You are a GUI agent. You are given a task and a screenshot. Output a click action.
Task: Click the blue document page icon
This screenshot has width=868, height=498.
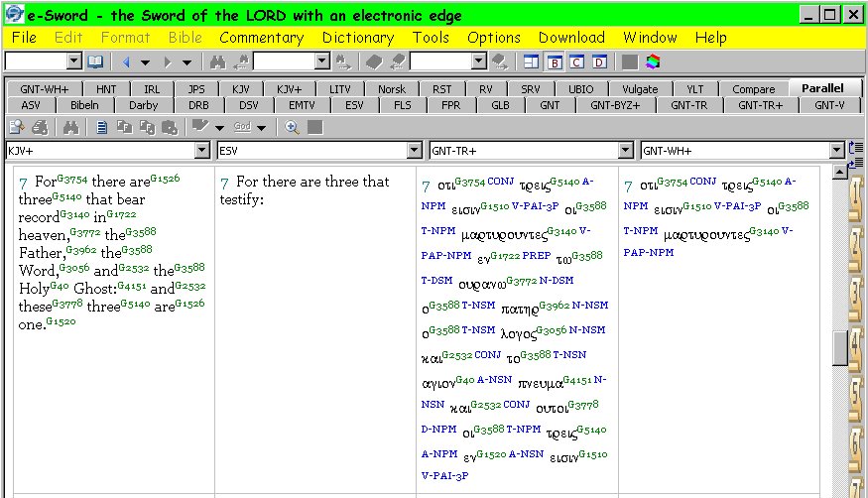pos(102,127)
